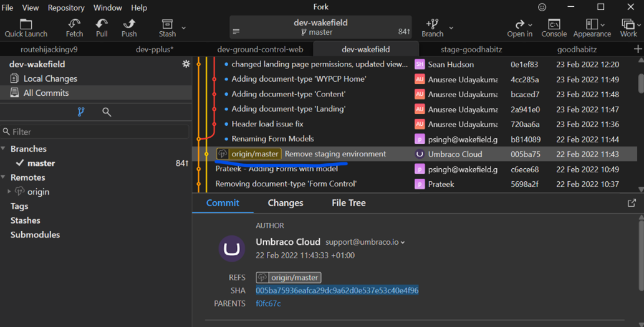Open the Stash dropdown arrow
644x327 pixels.
pos(183,28)
